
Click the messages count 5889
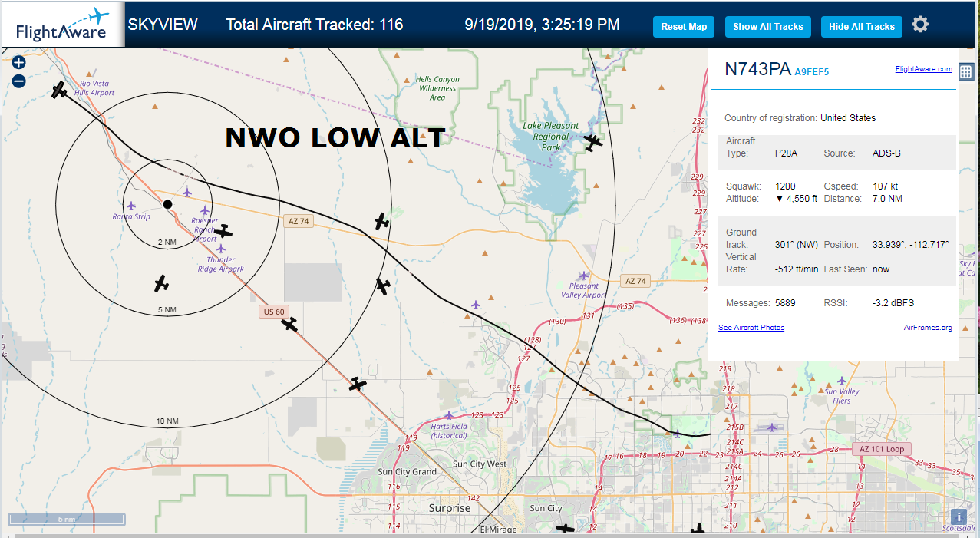pyautogui.click(x=785, y=303)
